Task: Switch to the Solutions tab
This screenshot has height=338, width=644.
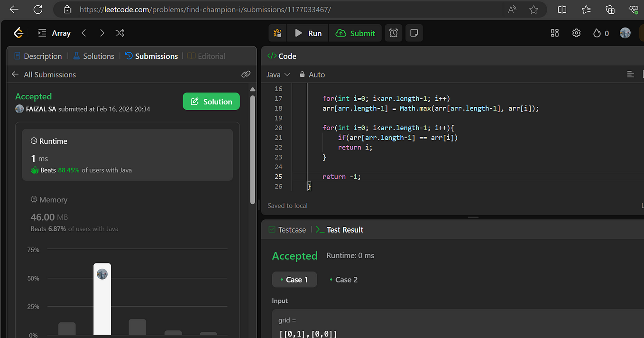Action: [93, 56]
